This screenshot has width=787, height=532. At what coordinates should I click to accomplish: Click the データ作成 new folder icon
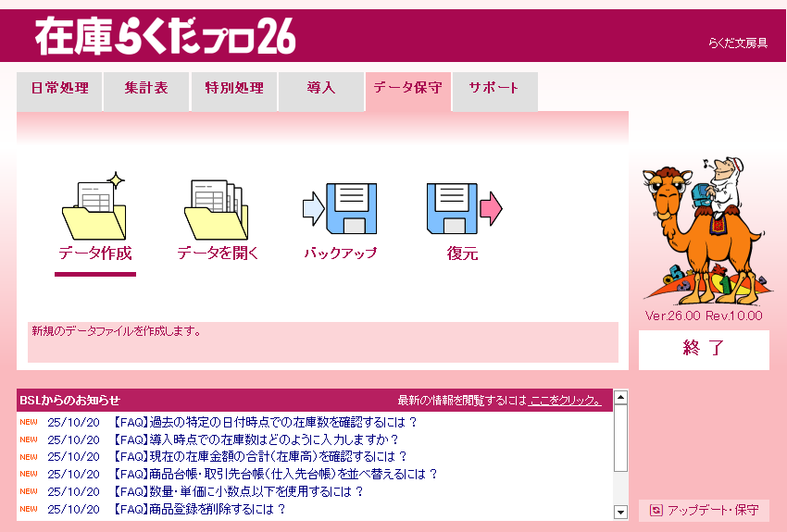point(94,207)
